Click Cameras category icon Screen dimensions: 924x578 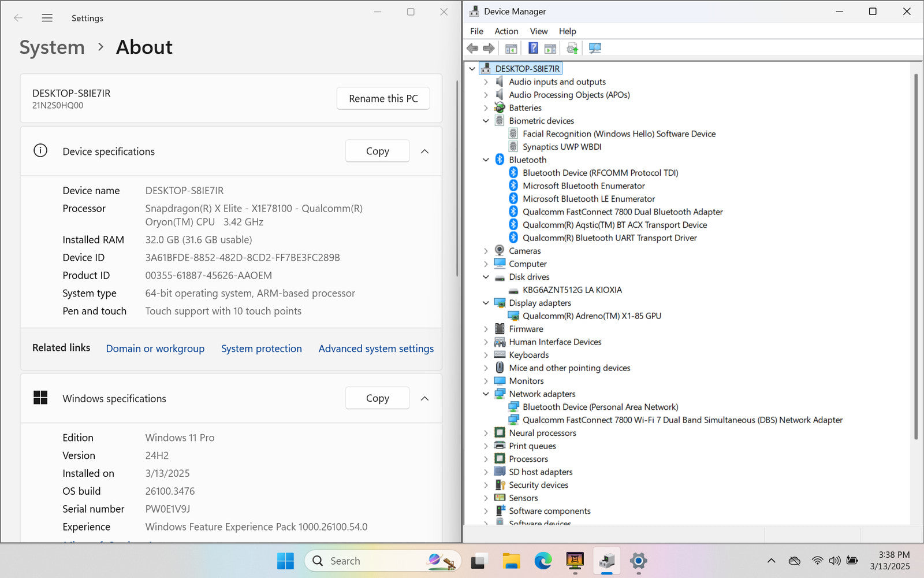coord(500,250)
